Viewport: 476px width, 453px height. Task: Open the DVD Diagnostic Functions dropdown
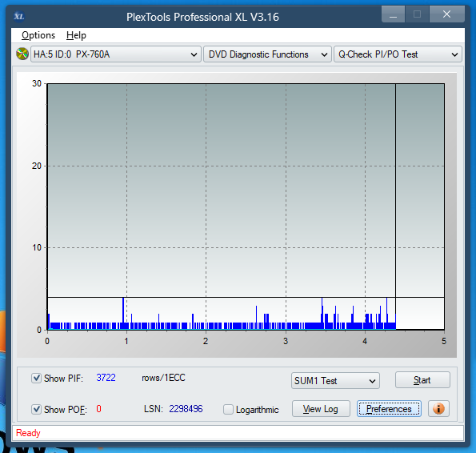(x=267, y=54)
